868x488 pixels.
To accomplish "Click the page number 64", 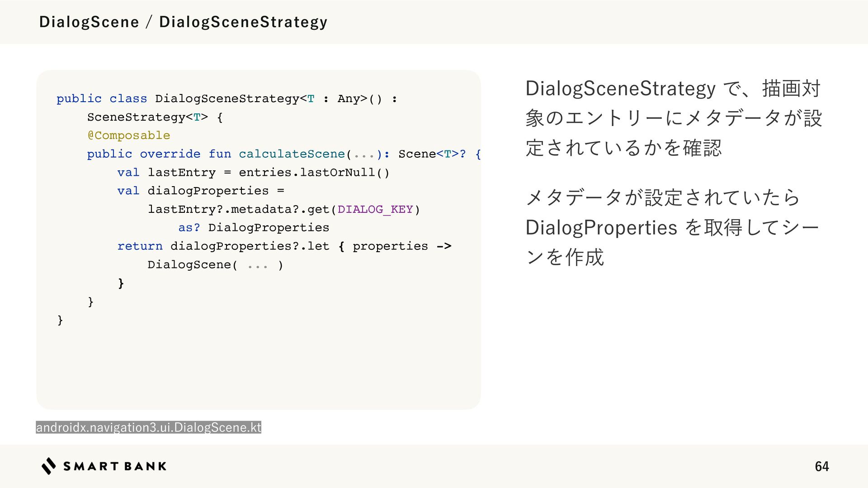I will click(x=822, y=466).
